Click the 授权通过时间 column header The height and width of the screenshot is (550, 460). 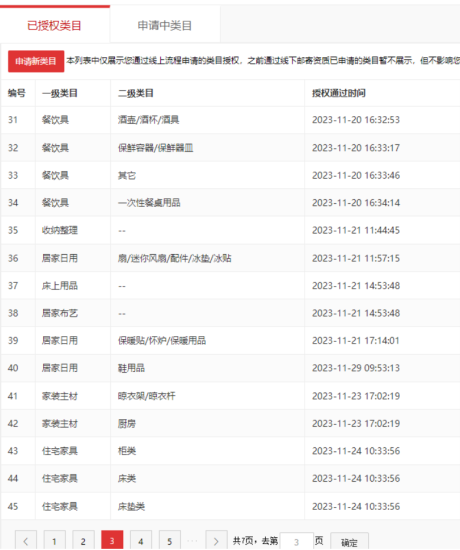point(339,93)
